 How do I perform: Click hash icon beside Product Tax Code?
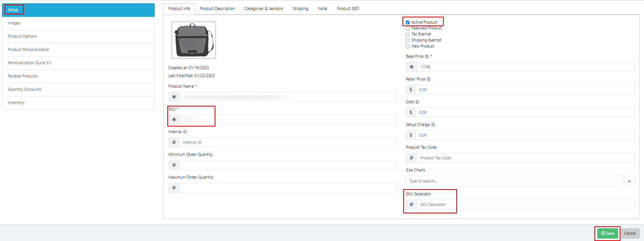412,158
